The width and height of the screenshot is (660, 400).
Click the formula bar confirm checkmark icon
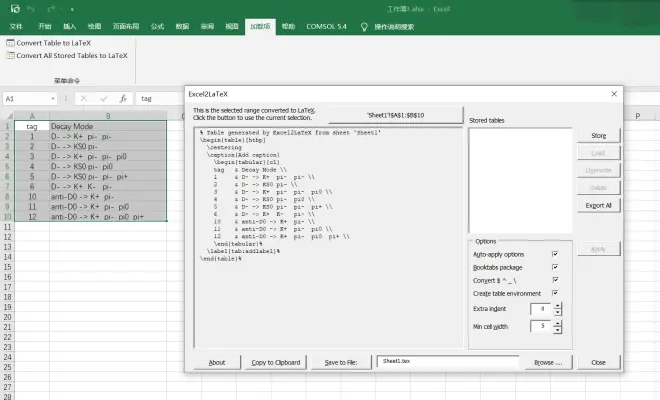104,99
